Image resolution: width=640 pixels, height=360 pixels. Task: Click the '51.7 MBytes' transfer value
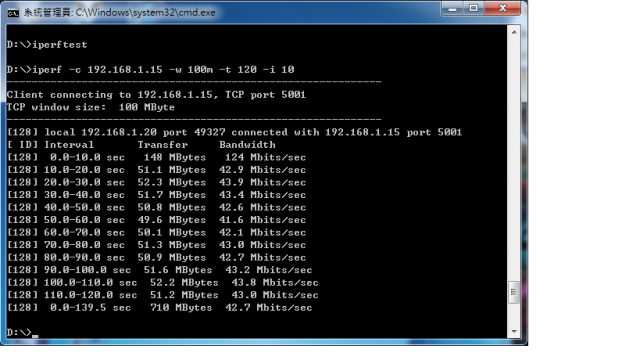pyautogui.click(x=171, y=195)
